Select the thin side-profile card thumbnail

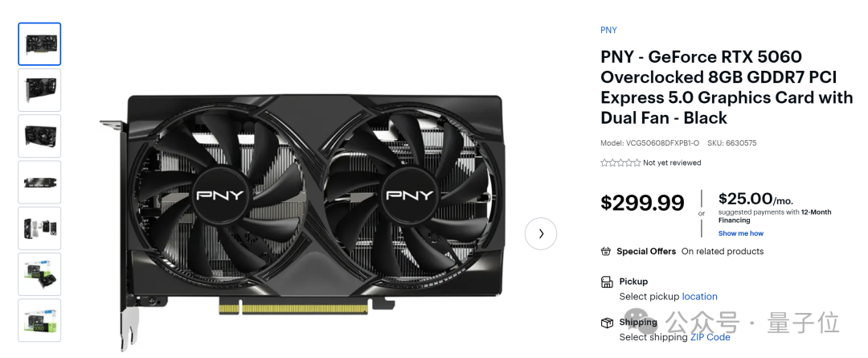click(39, 182)
